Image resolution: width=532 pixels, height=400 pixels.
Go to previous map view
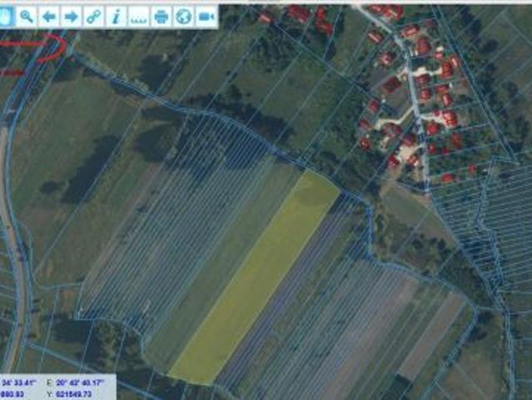[x=49, y=17]
